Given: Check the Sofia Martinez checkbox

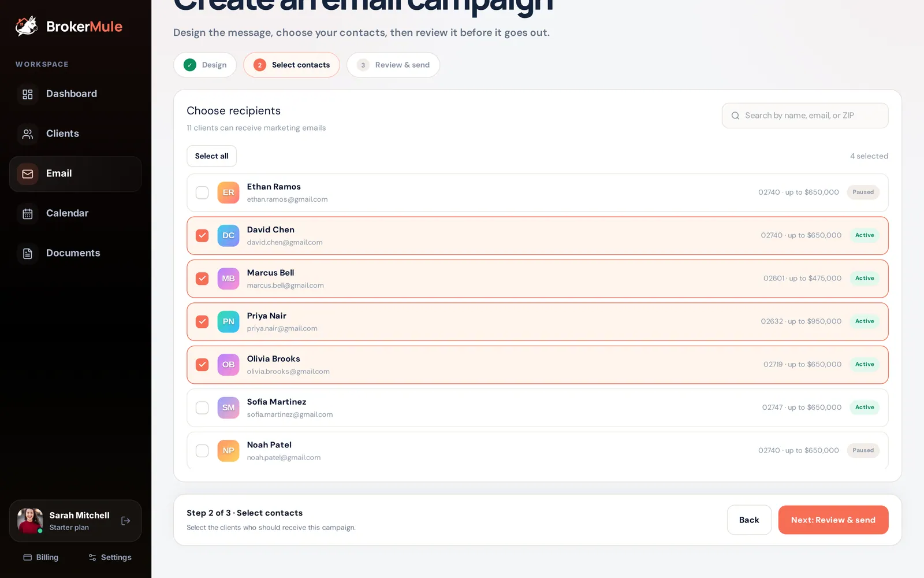Looking at the screenshot, I should (x=202, y=408).
